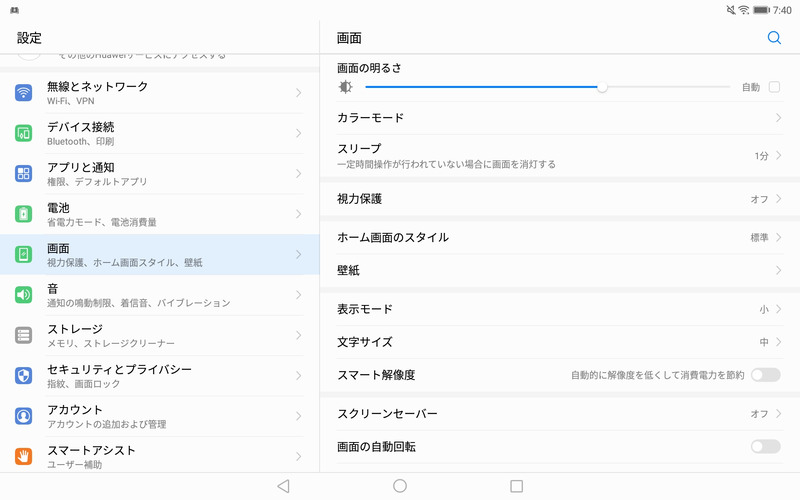
Task: Toggle the スマート解像度 switch
Action: tap(765, 375)
